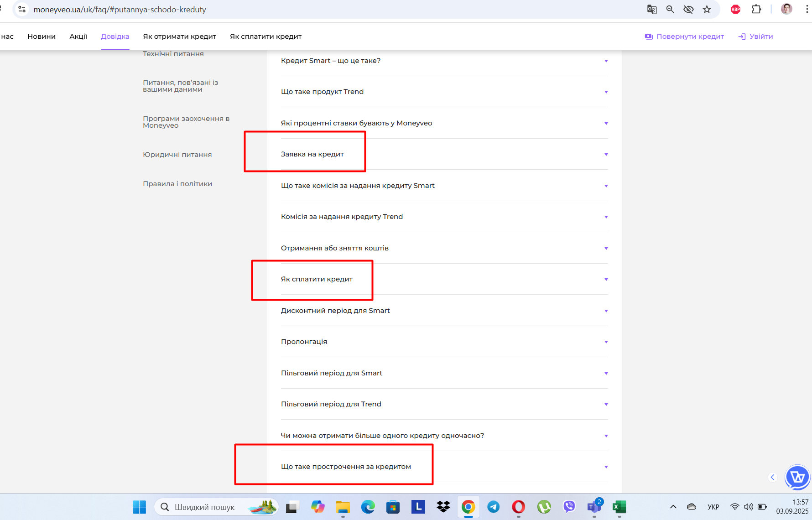This screenshot has width=812, height=520.
Task: Open Excel from the taskbar
Action: pyautogui.click(x=619, y=507)
